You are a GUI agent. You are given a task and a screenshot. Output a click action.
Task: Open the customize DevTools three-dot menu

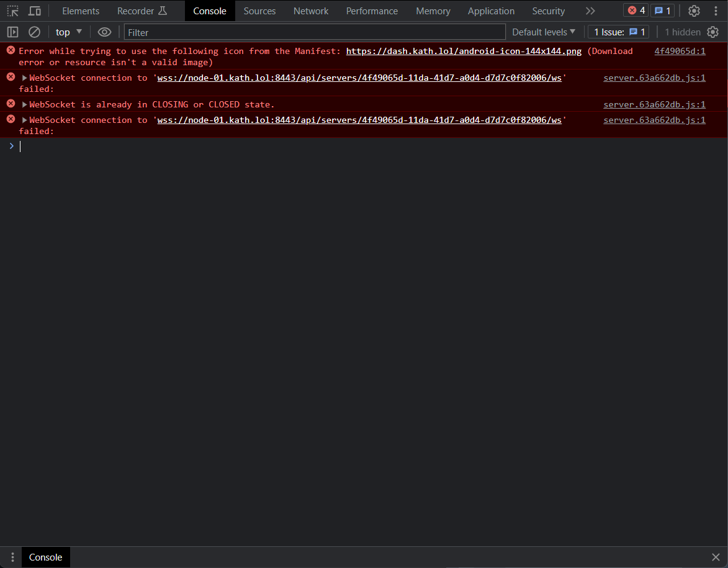click(x=716, y=11)
